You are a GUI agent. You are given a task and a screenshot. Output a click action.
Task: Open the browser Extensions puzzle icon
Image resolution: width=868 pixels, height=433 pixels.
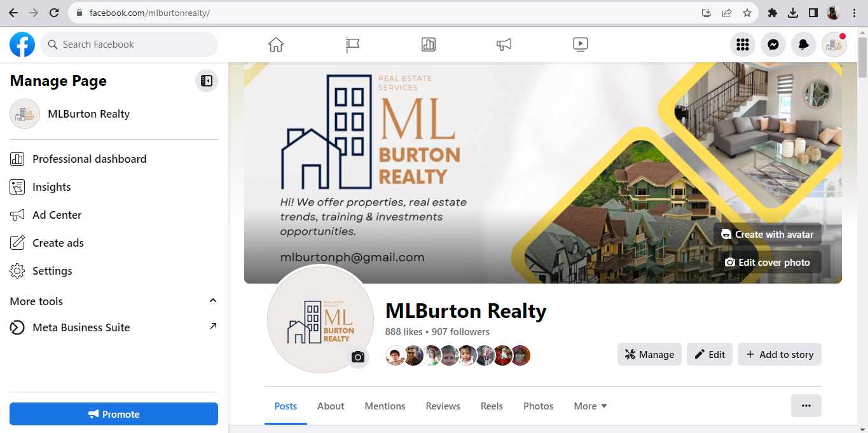(x=773, y=13)
